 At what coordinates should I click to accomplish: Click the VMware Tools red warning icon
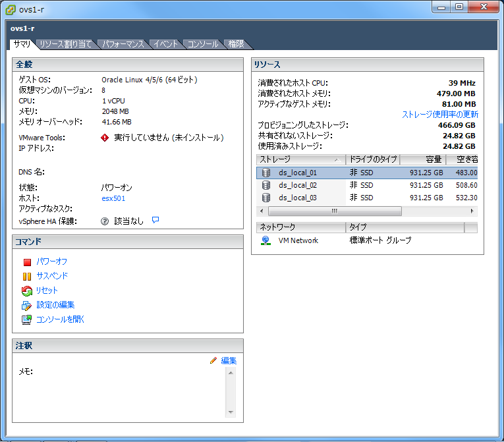(105, 138)
